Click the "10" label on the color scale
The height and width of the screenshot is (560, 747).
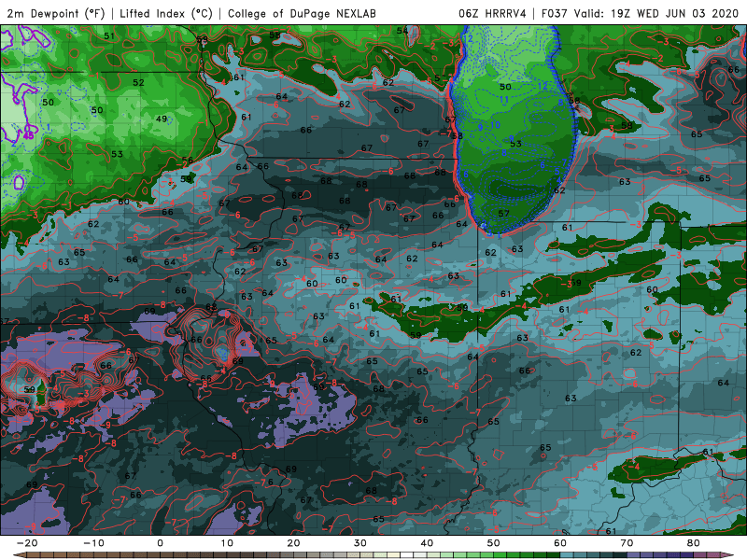click(x=227, y=543)
